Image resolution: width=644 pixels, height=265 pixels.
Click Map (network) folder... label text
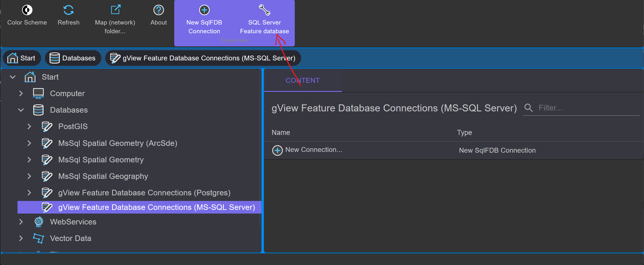[115, 27]
